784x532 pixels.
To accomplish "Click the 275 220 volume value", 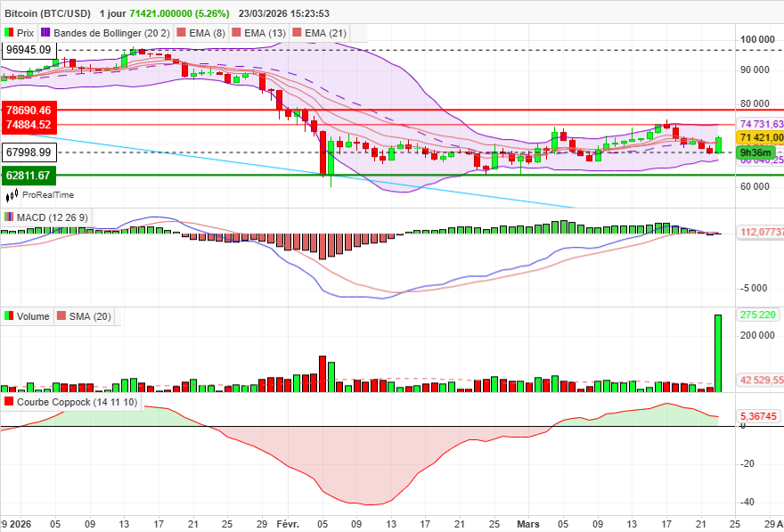I will (757, 315).
